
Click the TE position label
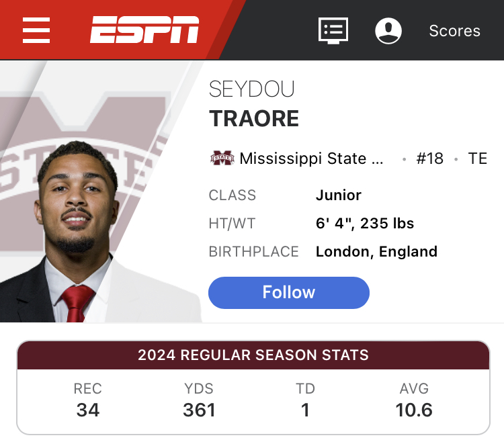tap(477, 159)
